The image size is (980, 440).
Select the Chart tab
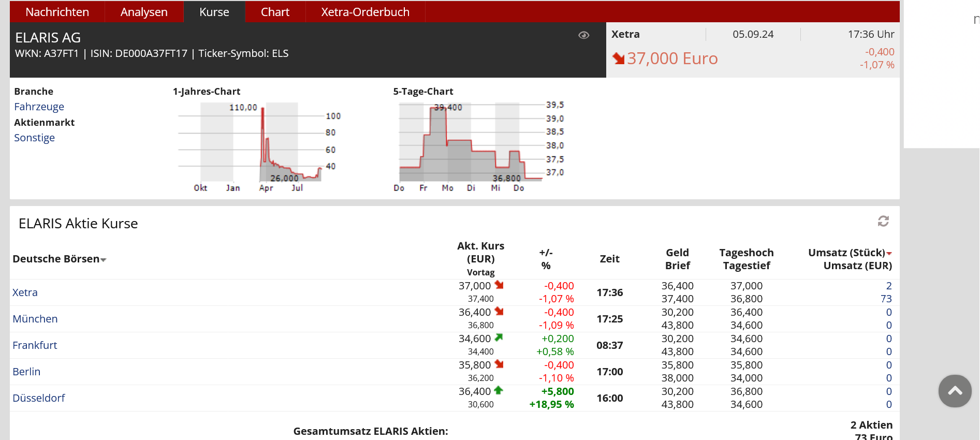click(275, 12)
